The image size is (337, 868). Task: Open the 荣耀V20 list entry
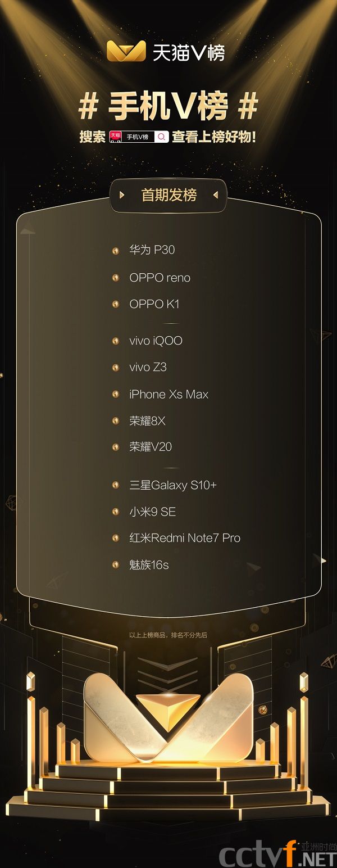[151, 447]
